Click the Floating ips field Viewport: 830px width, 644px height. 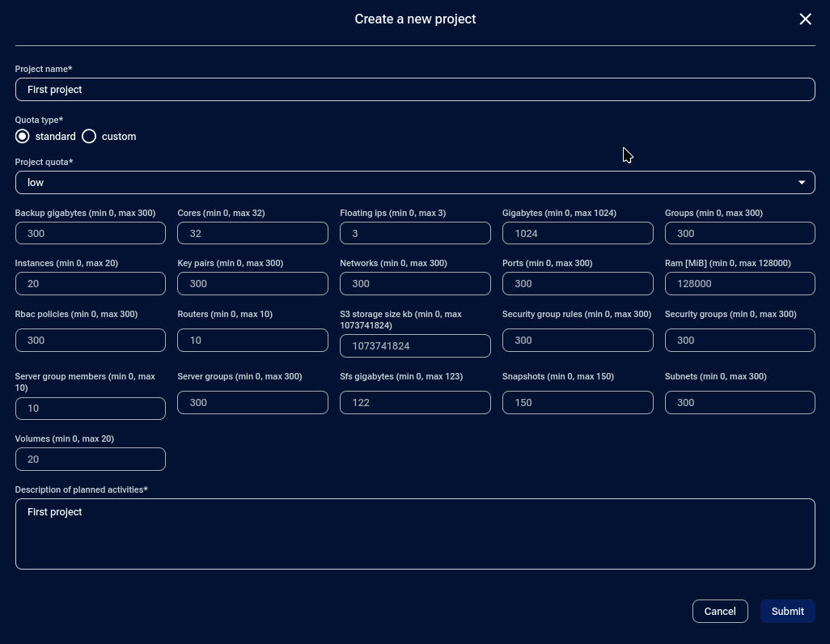point(415,234)
